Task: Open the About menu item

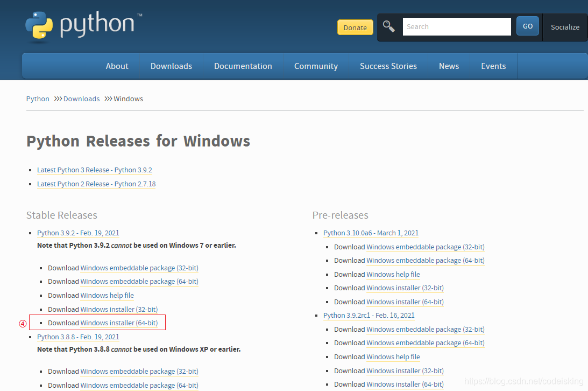Action: [x=117, y=66]
